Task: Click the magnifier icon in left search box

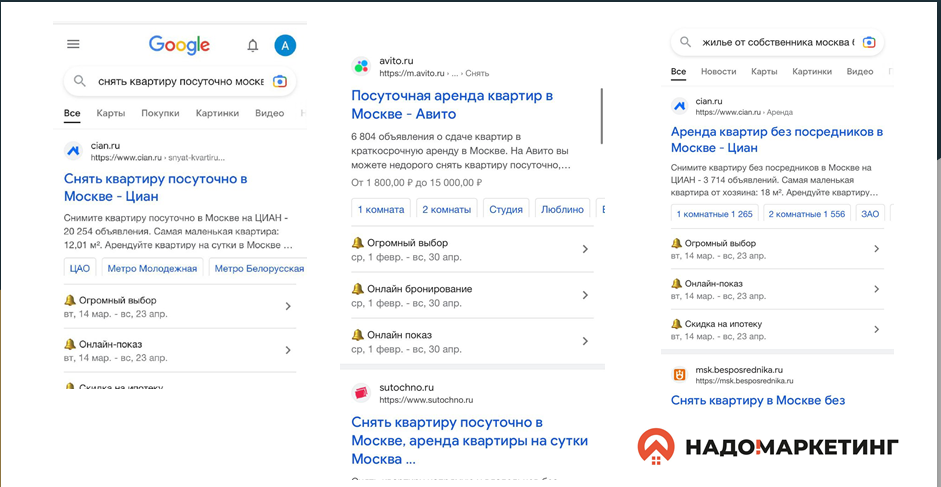Action: [x=80, y=81]
